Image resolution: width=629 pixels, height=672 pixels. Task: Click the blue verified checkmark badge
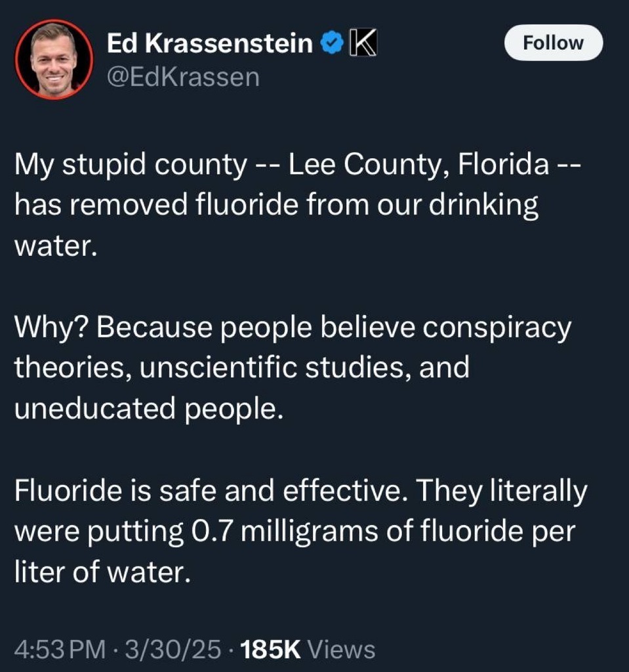(331, 44)
